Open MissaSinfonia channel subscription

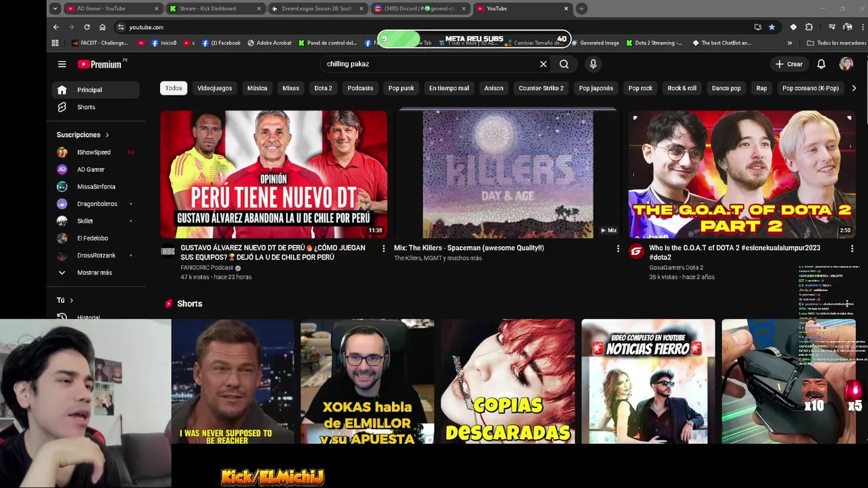tap(96, 186)
